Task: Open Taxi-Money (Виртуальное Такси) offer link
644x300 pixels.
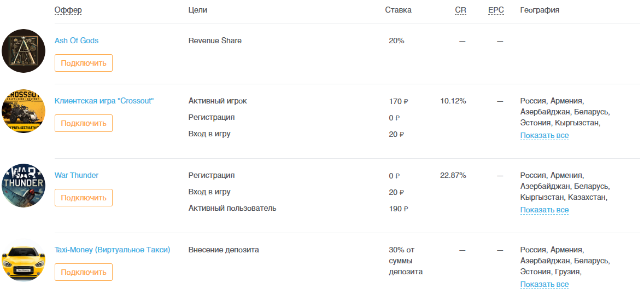Action: tap(112, 250)
